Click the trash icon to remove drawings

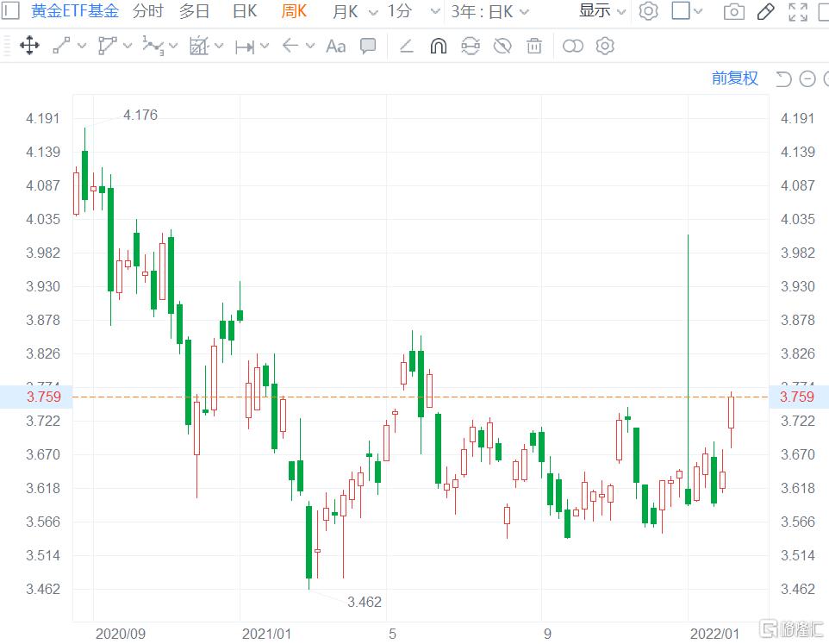533,46
